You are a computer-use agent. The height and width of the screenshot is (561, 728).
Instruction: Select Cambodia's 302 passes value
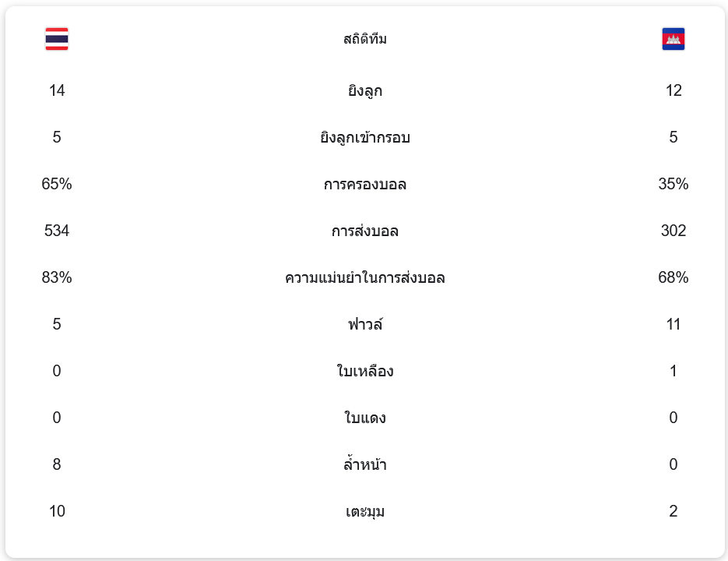673,231
